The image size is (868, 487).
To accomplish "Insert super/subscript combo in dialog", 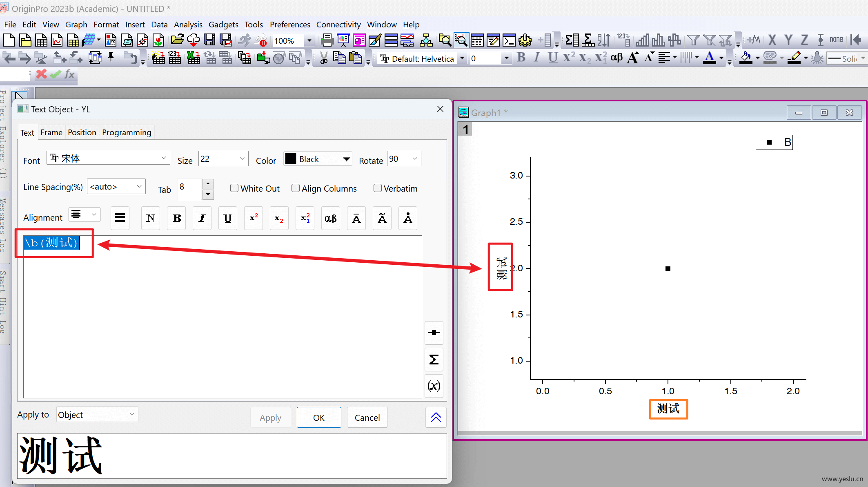I will pyautogui.click(x=305, y=218).
